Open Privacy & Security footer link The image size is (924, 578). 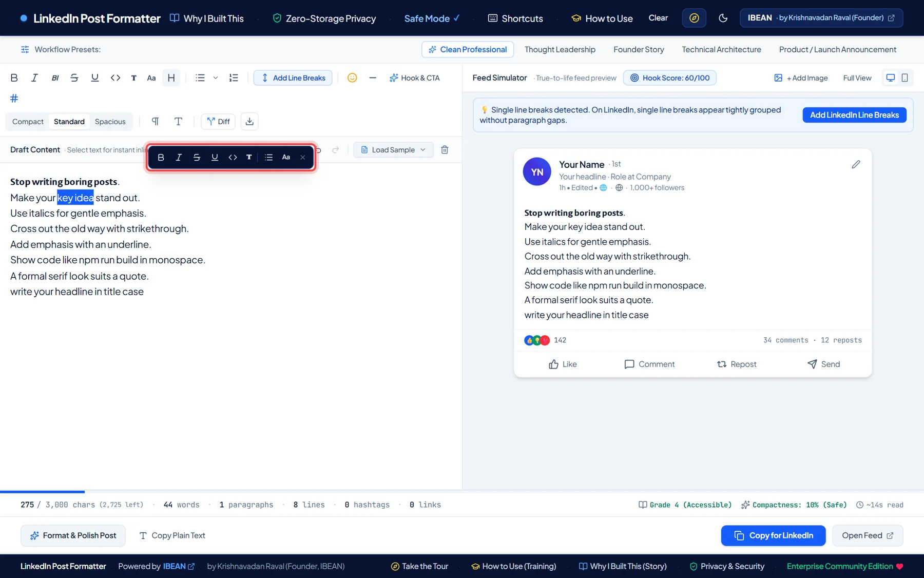pyautogui.click(x=726, y=566)
